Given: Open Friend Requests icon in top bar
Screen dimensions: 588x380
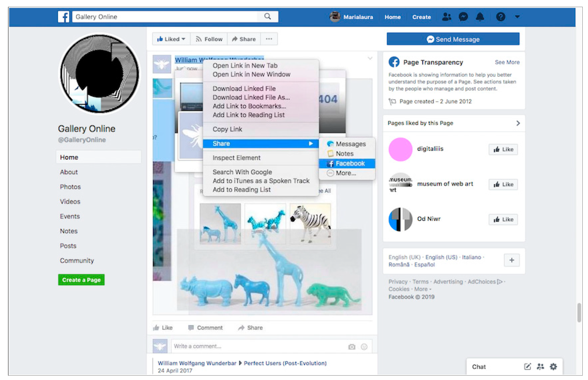Looking at the screenshot, I should (446, 17).
